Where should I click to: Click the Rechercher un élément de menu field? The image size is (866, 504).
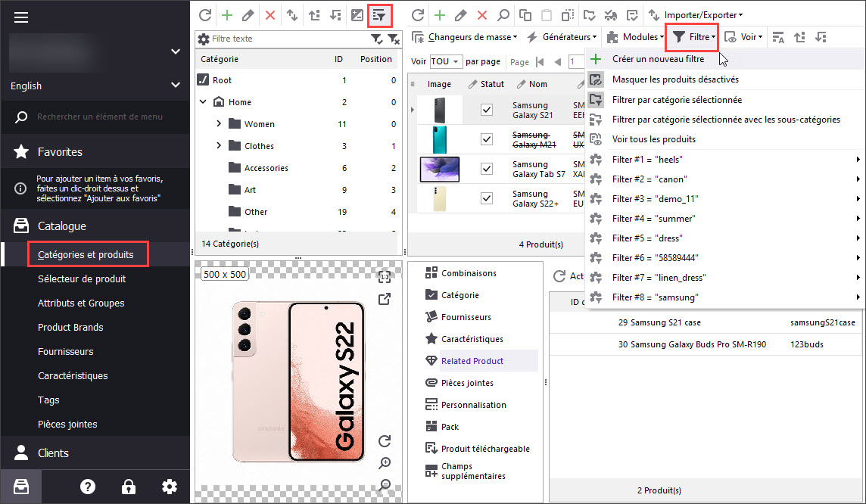(x=99, y=117)
